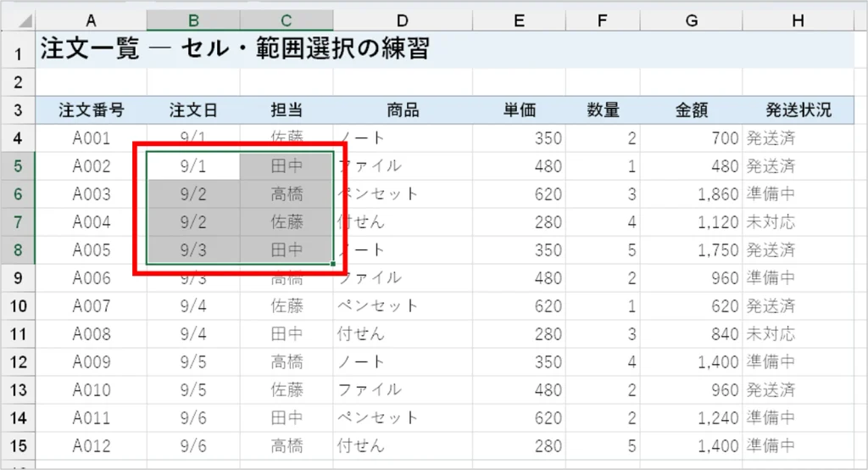
Task: Click the 金額 header cell
Action: coord(691,109)
